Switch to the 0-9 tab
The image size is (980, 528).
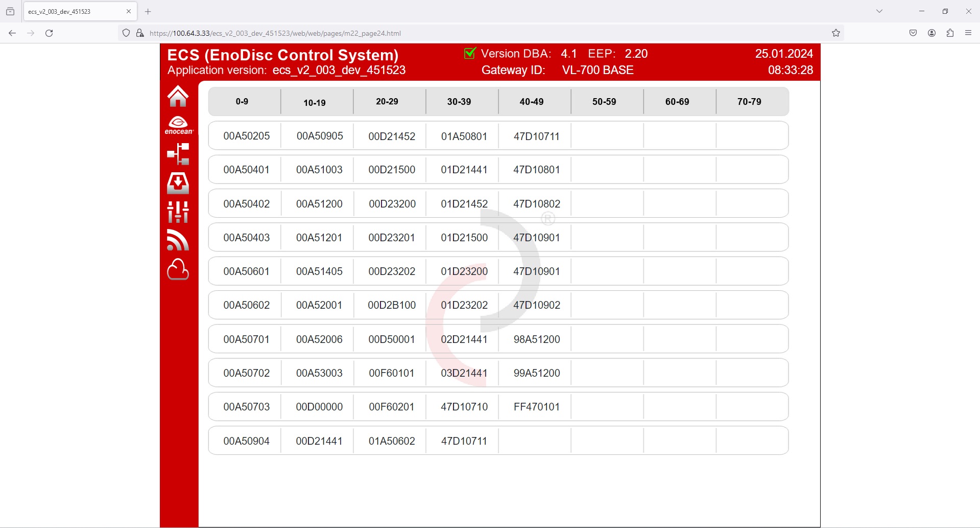(242, 102)
